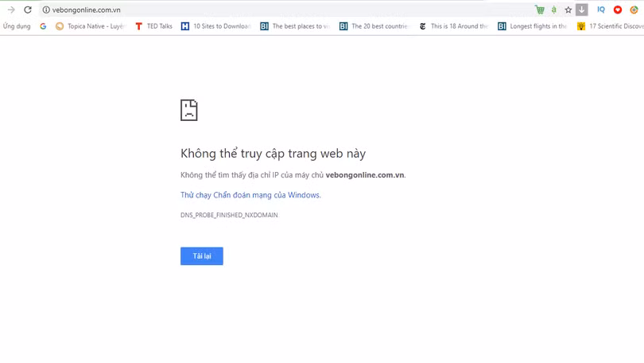Open 17 Scientific Discoveries bookmark
The width and height of the screenshot is (644, 363).
tap(611, 26)
